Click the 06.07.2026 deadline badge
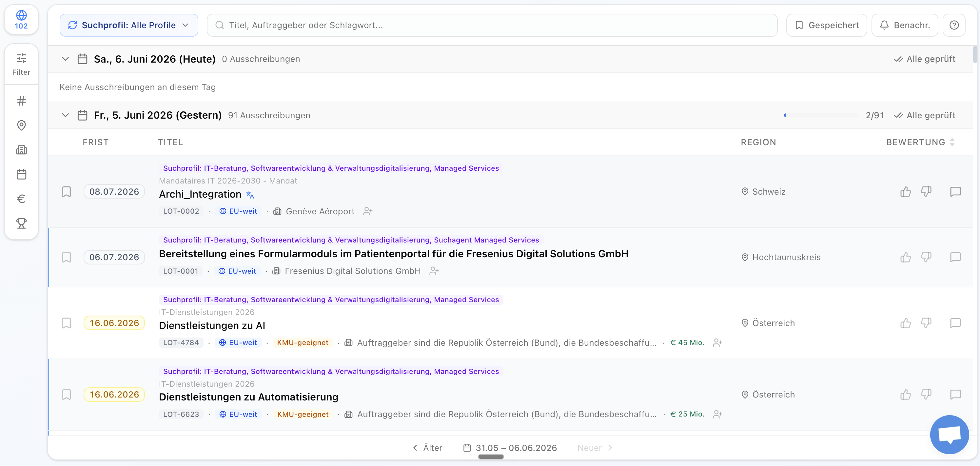The height and width of the screenshot is (466, 980). (114, 257)
